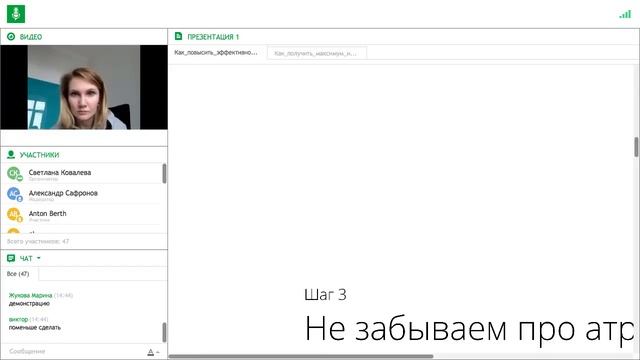Select participant Anton Berth

click(82, 214)
